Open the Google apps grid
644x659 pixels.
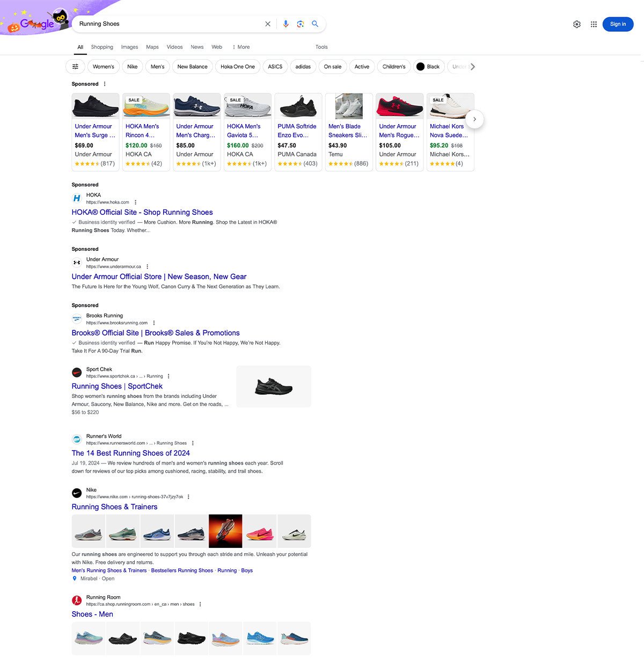point(594,24)
